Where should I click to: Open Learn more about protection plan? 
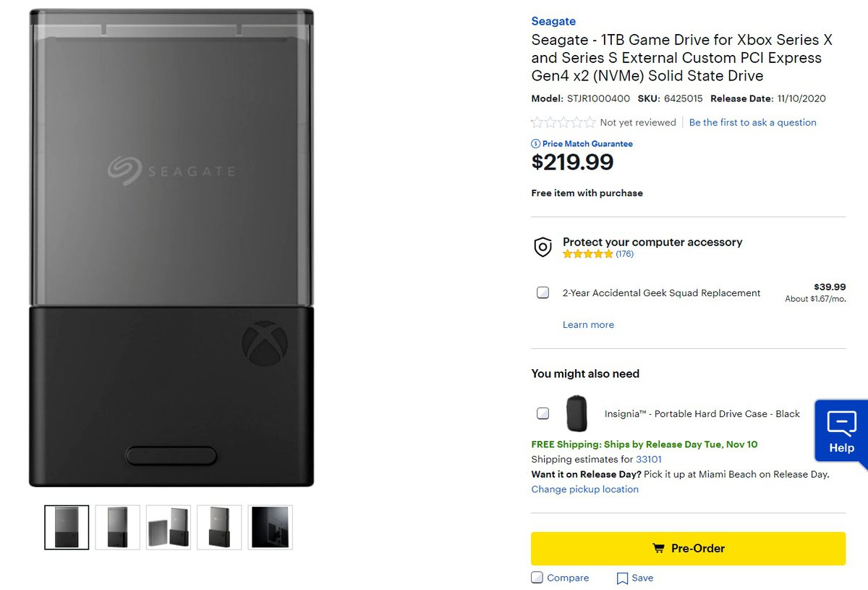click(x=588, y=325)
